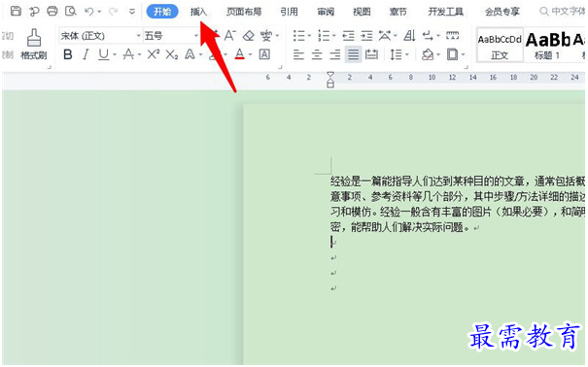
Task: Open Print Preview from quick access toolbar
Action: 71,11
